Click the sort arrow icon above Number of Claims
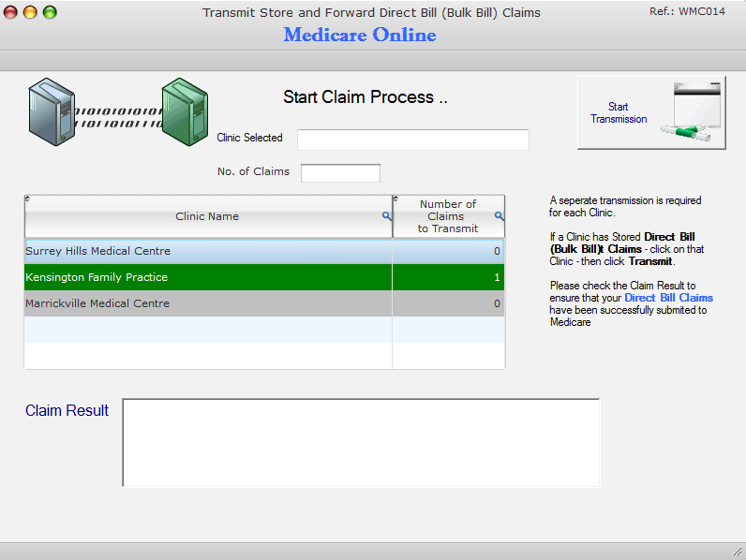 click(395, 199)
